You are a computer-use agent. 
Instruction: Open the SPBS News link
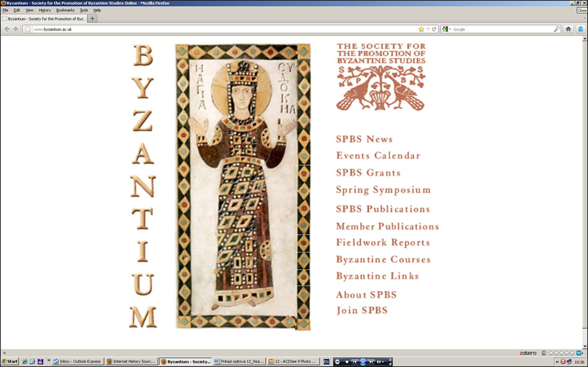point(364,139)
